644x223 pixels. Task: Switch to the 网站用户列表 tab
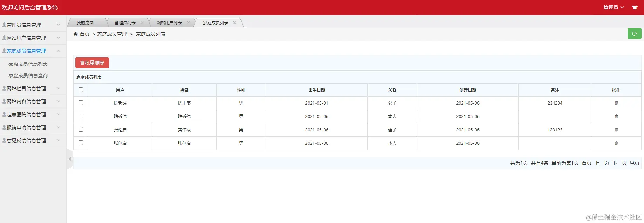pos(169,23)
